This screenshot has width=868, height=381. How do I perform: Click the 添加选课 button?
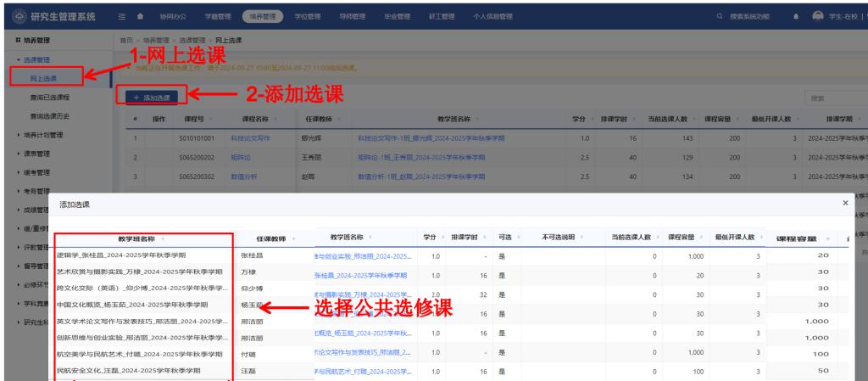152,98
